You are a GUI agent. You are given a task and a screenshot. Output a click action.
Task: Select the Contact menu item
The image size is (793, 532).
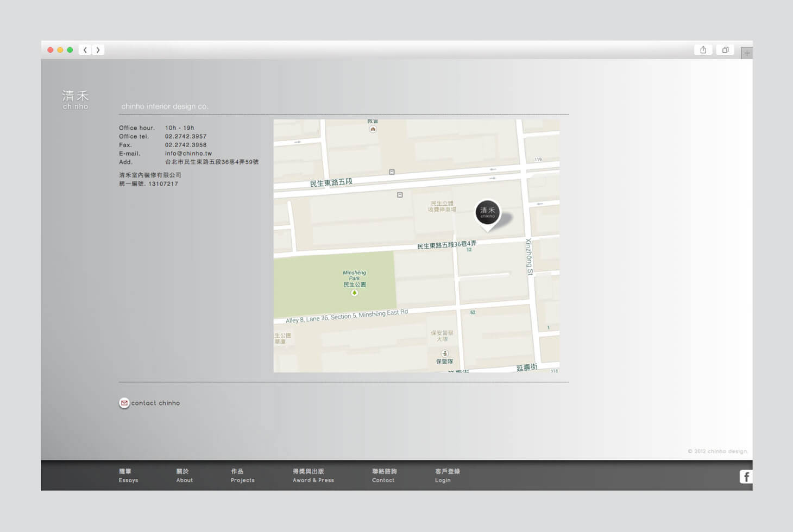(x=383, y=476)
